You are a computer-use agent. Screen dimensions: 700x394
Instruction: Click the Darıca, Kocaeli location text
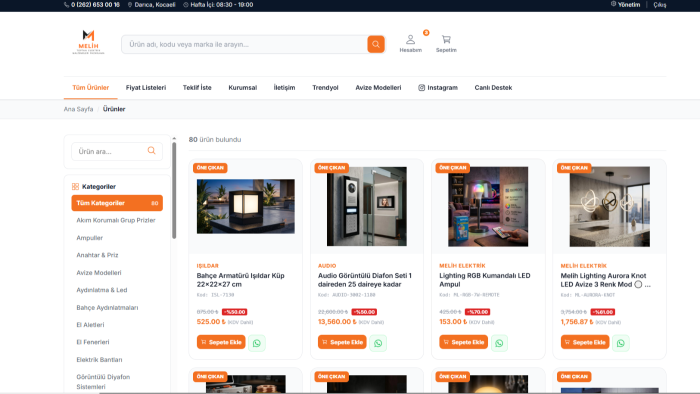click(x=152, y=5)
